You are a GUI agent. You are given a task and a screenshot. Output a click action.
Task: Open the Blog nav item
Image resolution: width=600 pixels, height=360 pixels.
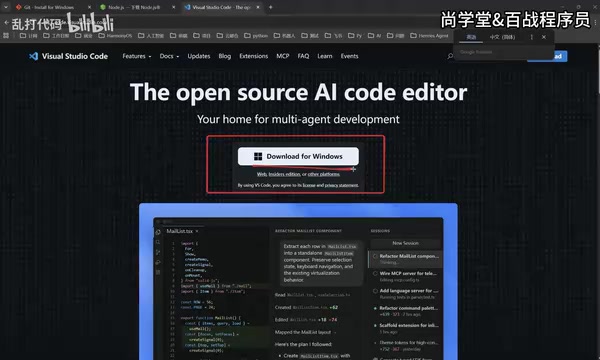pyautogui.click(x=225, y=56)
